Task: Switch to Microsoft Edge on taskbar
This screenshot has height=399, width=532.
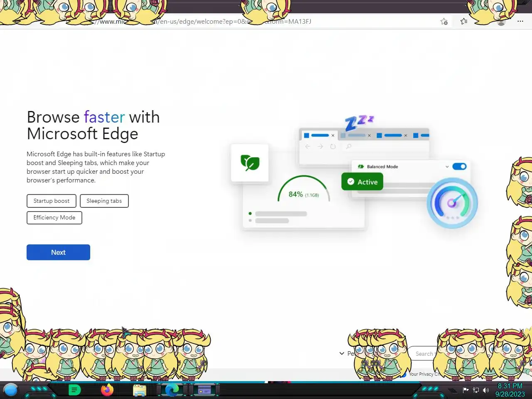Action: click(172, 390)
